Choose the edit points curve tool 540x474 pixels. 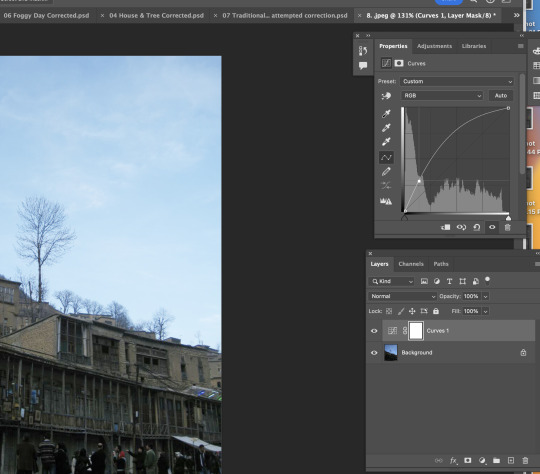point(386,157)
